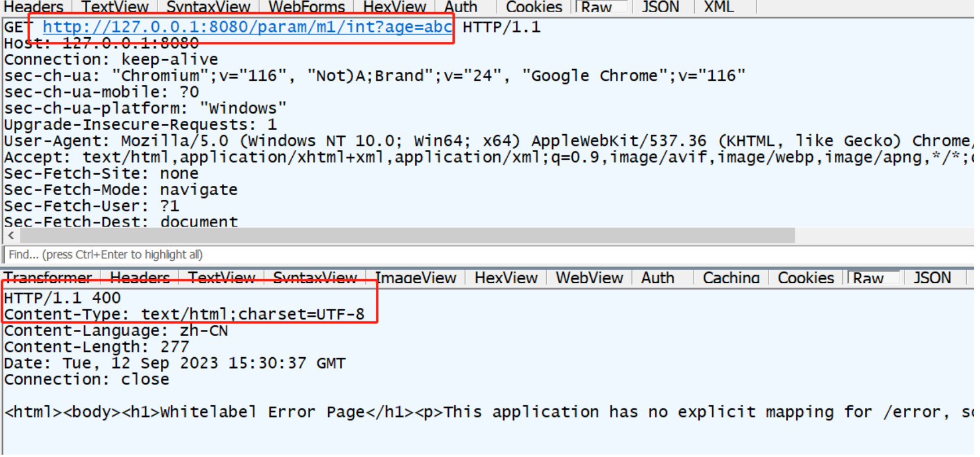Focus the Find search input field
The width and height of the screenshot is (980, 457).
(x=489, y=254)
